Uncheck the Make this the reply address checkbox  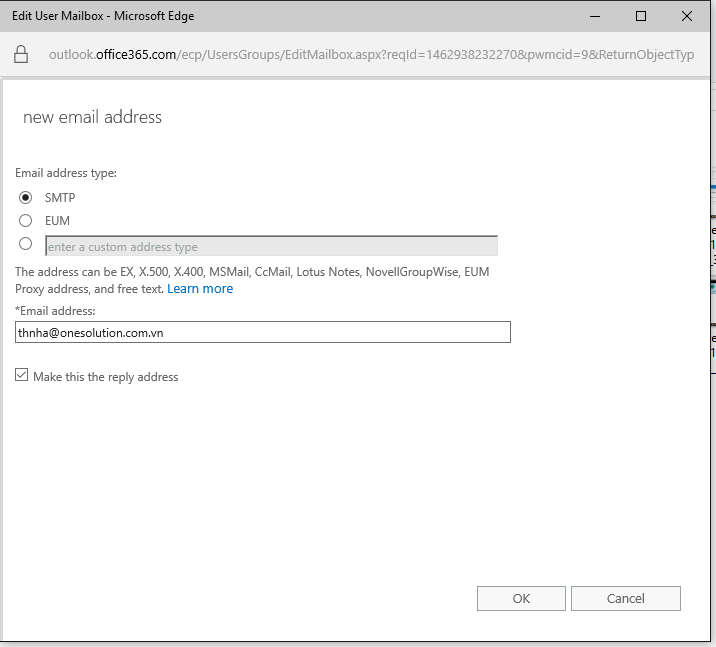tap(22, 376)
